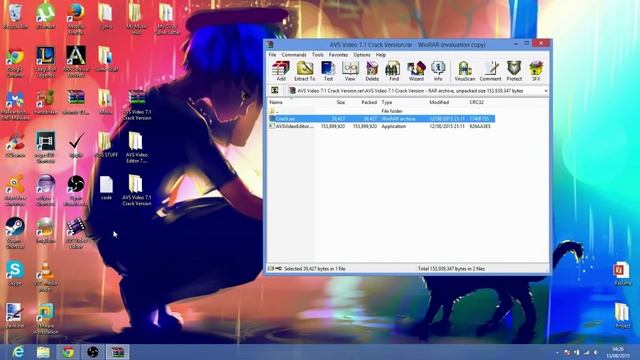Viewport: 640px width, 360px height.
Task: Click the taskbar clock and date
Action: coord(618,352)
